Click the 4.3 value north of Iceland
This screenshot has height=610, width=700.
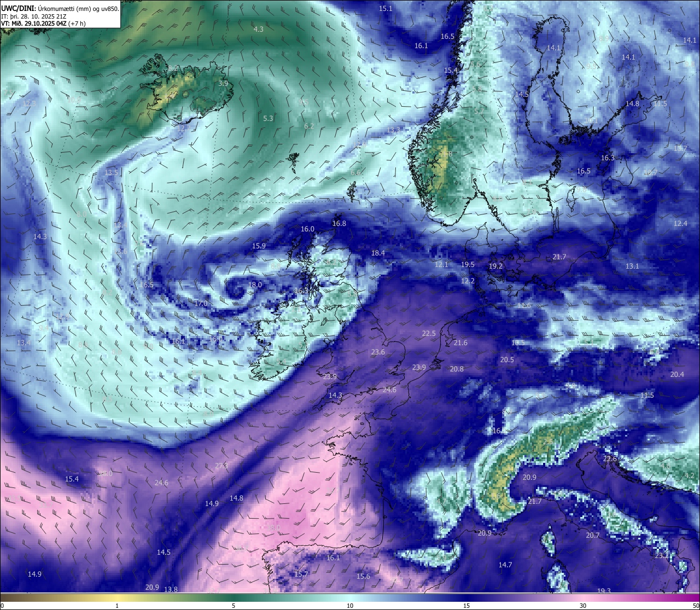(259, 30)
